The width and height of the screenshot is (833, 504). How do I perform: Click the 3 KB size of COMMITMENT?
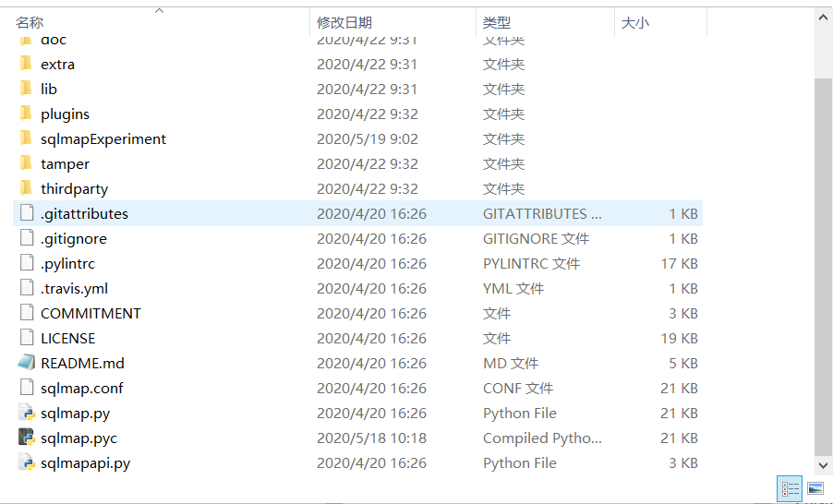(683, 313)
